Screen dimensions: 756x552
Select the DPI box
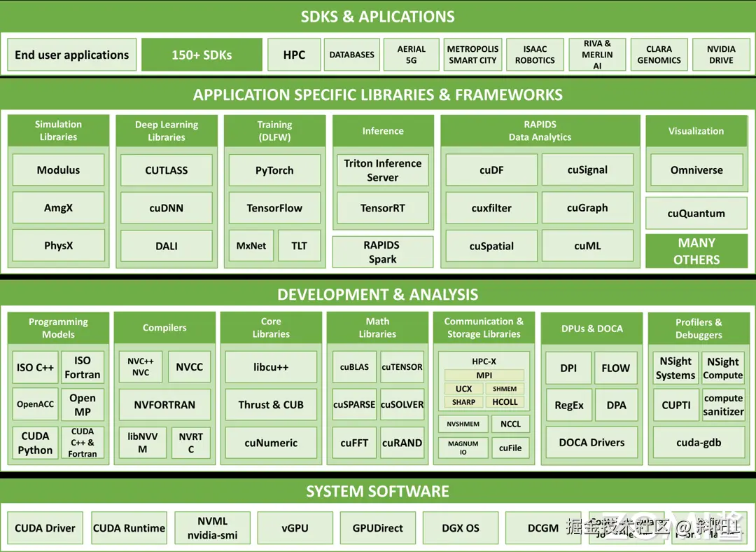point(568,368)
